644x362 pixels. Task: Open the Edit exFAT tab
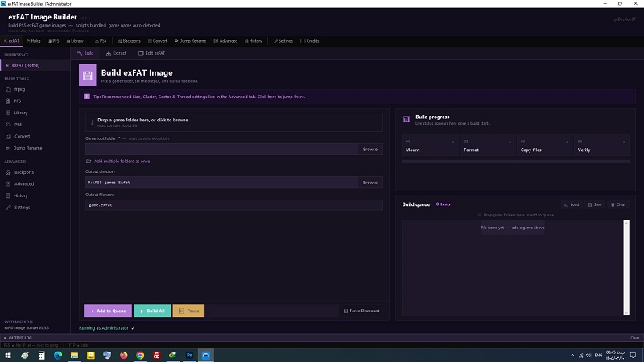point(152,53)
